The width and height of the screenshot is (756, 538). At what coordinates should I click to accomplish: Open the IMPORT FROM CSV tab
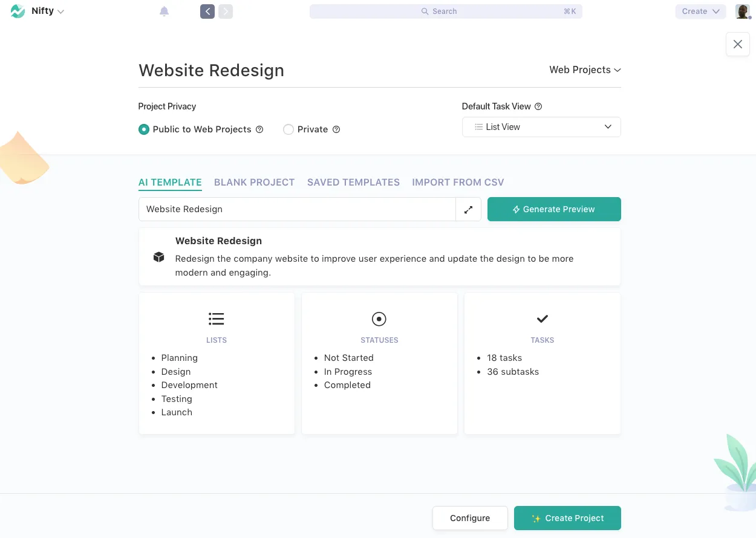tap(458, 182)
